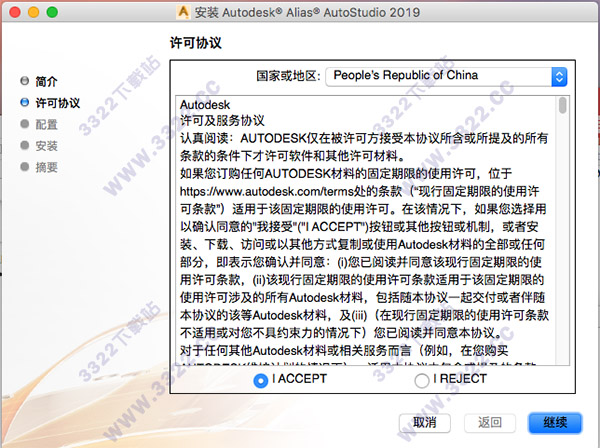Click the green zoom window button

click(52, 12)
